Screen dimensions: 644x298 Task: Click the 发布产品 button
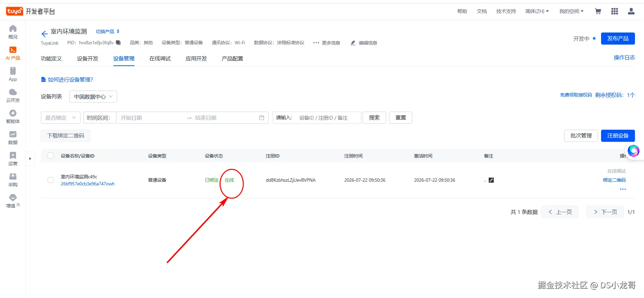[618, 39]
